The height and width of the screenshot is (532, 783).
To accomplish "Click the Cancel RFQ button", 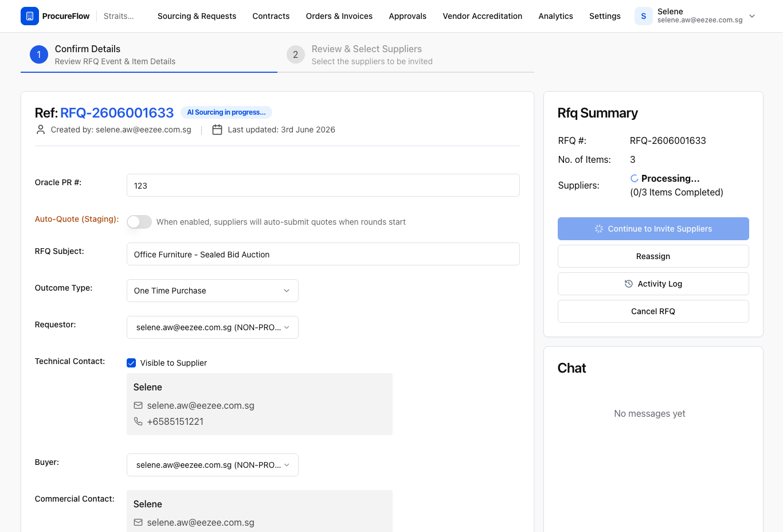I will point(653,311).
